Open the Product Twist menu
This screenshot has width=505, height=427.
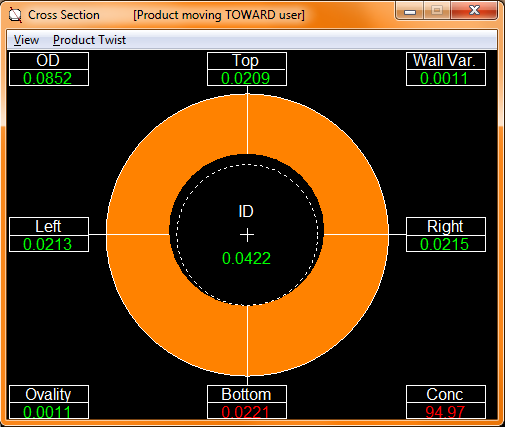(89, 40)
